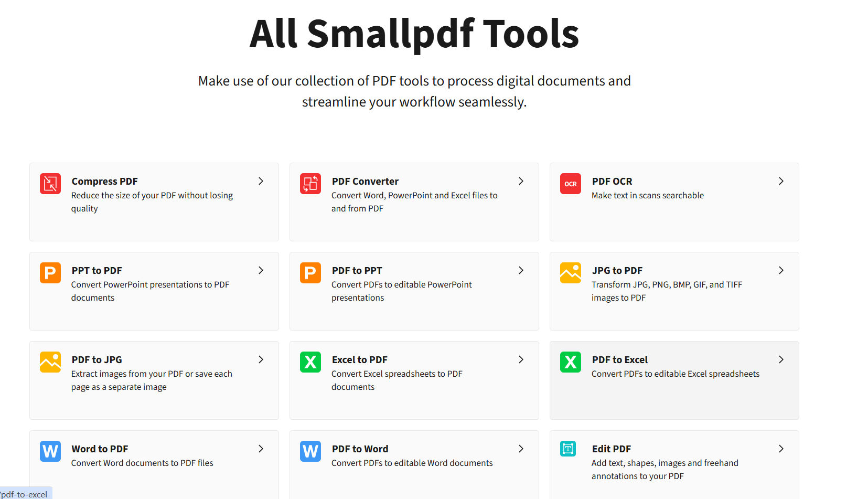868x499 pixels.
Task: Click the highlighted PDF to Excel card
Action: (x=674, y=380)
